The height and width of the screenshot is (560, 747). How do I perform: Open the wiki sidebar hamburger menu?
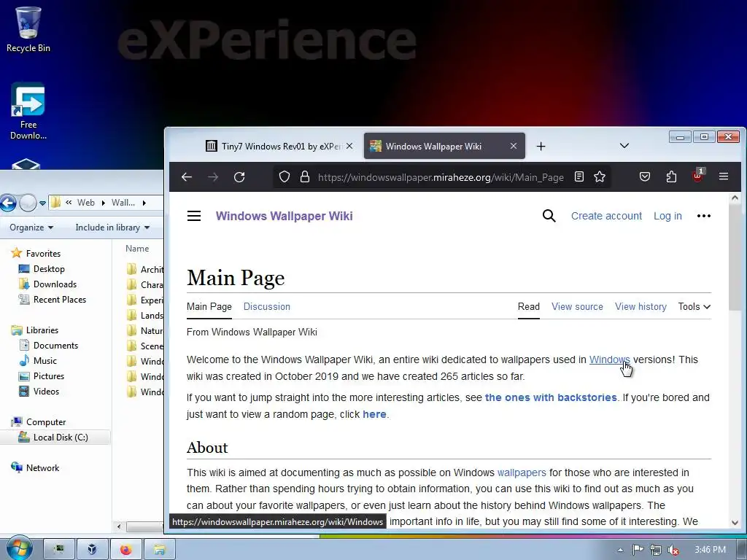[194, 216]
